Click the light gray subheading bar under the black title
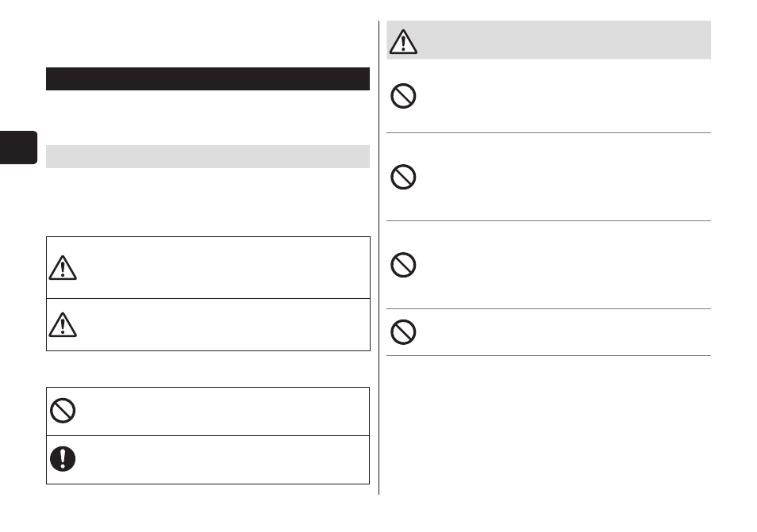The width and height of the screenshot is (757, 532). click(x=208, y=156)
